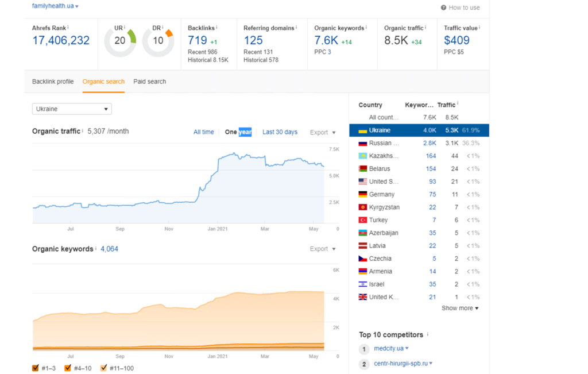Open the Ukraine country dropdown
Image resolution: width=588 pixels, height=374 pixels.
pos(72,109)
